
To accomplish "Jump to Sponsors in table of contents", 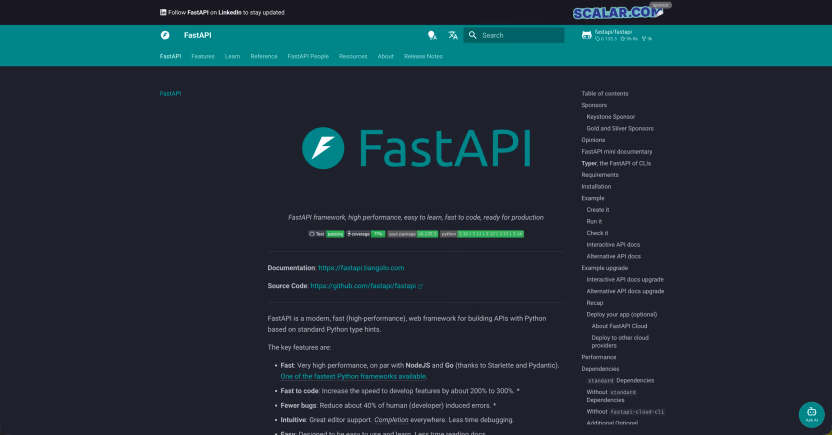I will pos(594,105).
